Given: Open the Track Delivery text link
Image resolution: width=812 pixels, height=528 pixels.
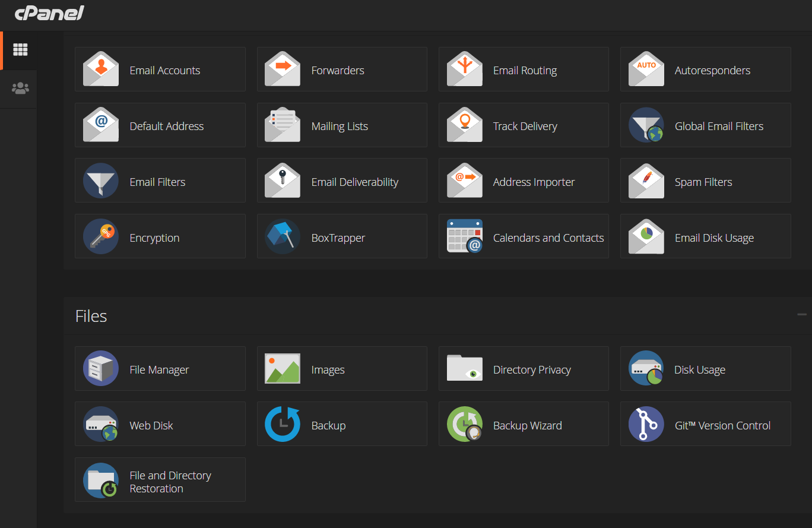Looking at the screenshot, I should pyautogui.click(x=525, y=126).
